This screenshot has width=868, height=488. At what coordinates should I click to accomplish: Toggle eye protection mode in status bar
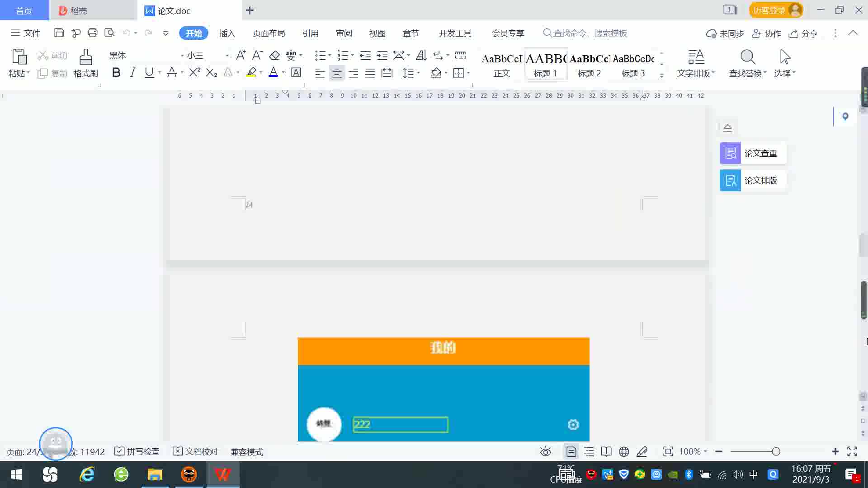[546, 451]
